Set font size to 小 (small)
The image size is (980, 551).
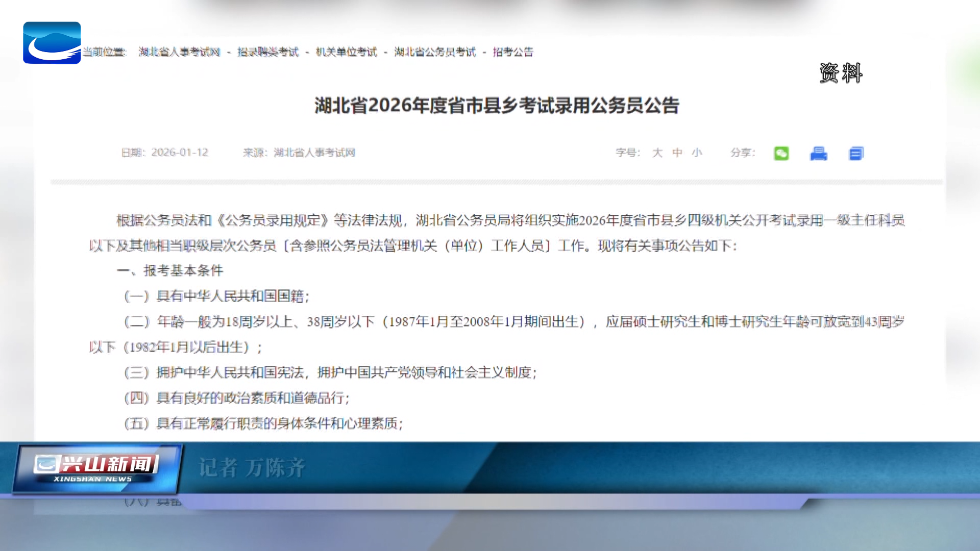(x=697, y=153)
